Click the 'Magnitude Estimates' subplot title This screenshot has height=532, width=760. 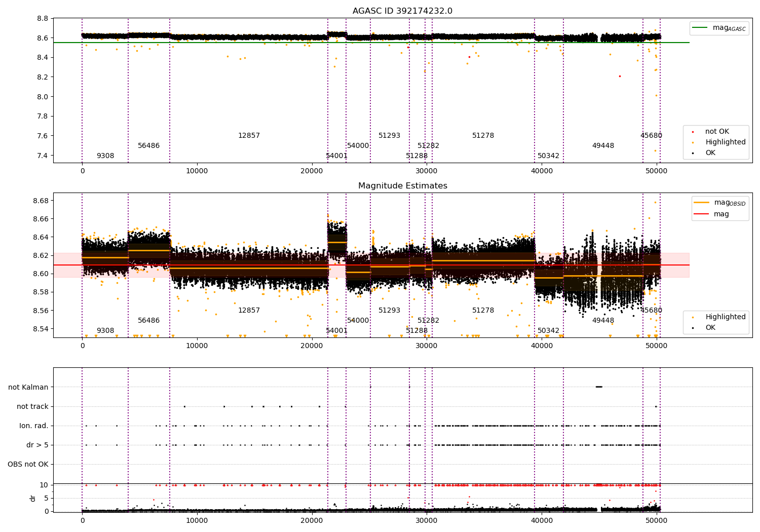(402, 186)
